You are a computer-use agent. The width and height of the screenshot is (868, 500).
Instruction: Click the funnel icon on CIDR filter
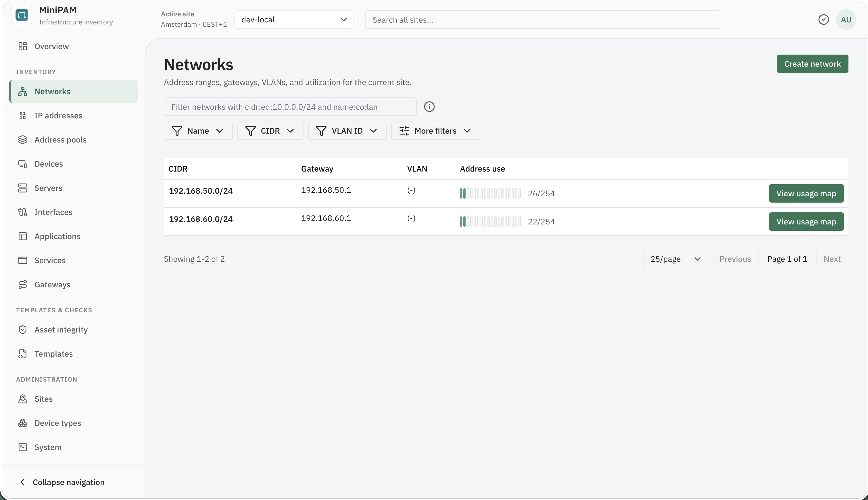[x=250, y=131]
